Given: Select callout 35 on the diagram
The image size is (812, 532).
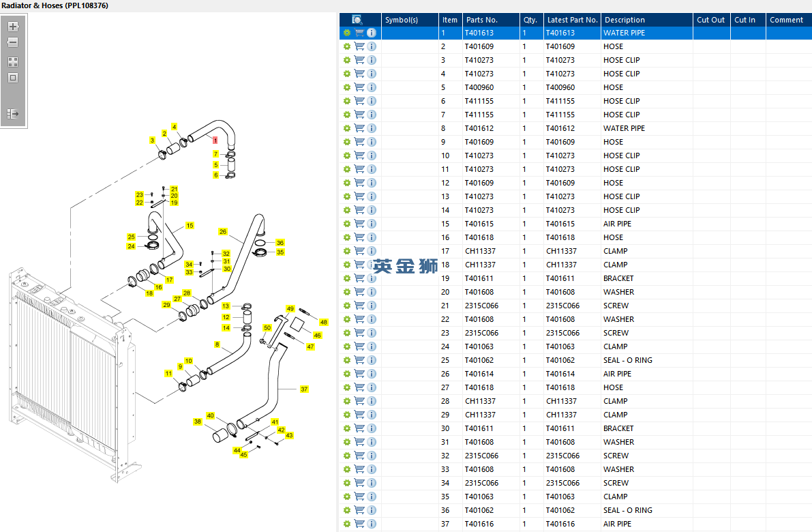Looking at the screenshot, I should [x=280, y=252].
